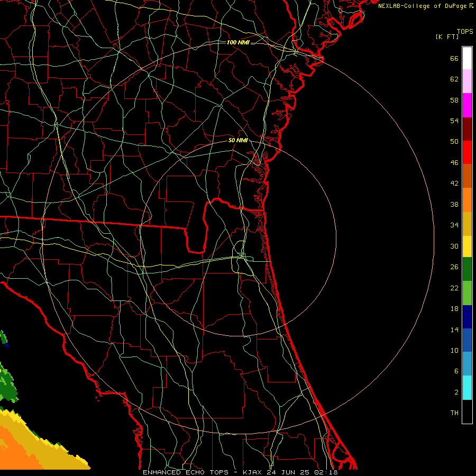Click the legend value "26"

pos(454,267)
